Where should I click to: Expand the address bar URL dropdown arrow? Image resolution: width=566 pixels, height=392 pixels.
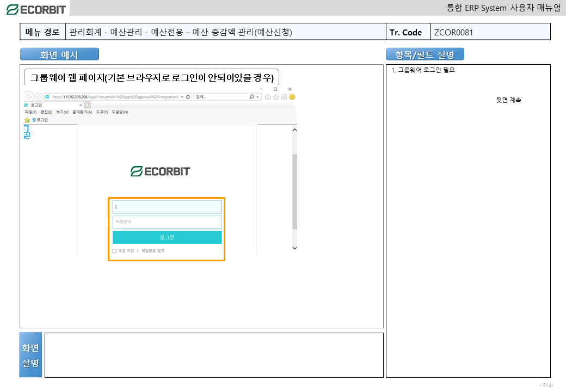click(182, 97)
